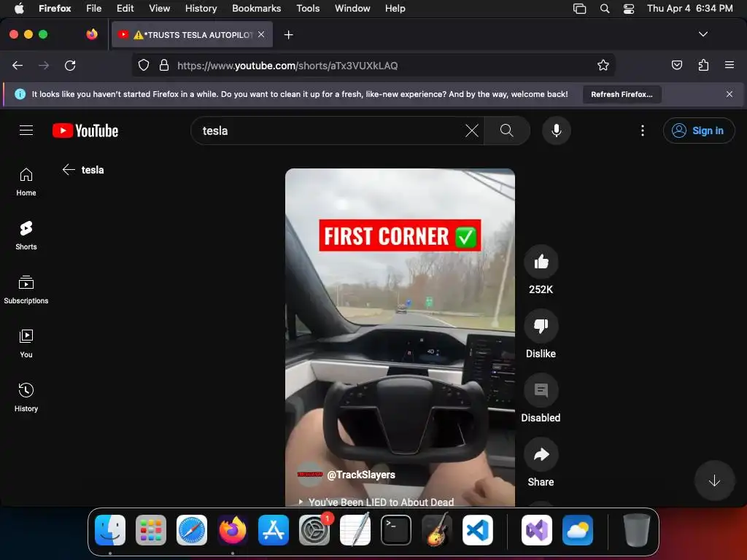Open System Settings from the Dock
Viewport: 747px width, 560px height.
click(314, 530)
